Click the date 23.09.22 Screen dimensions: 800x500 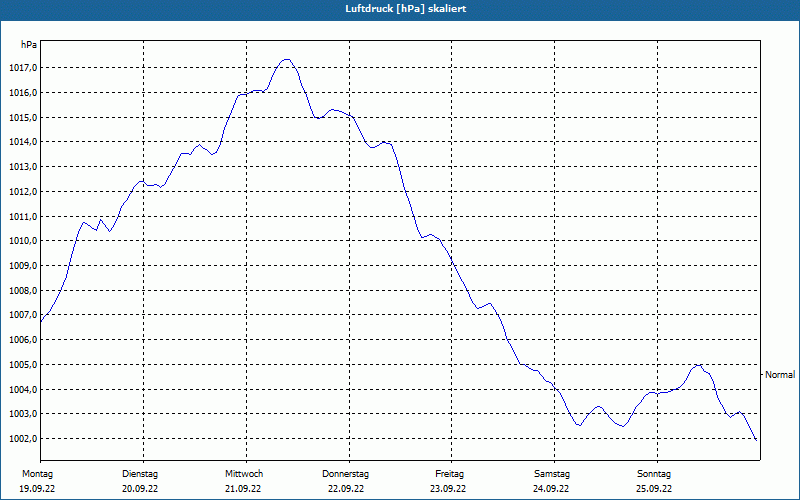point(448,489)
